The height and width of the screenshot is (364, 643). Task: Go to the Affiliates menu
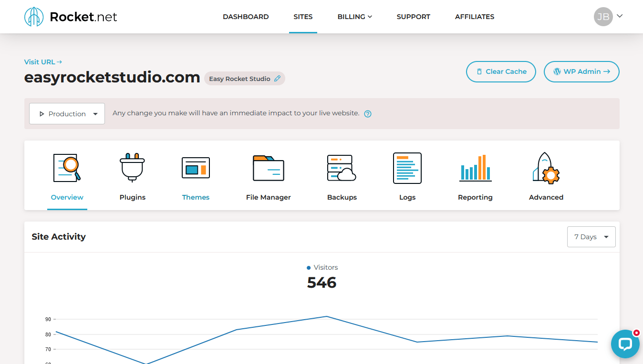(475, 17)
